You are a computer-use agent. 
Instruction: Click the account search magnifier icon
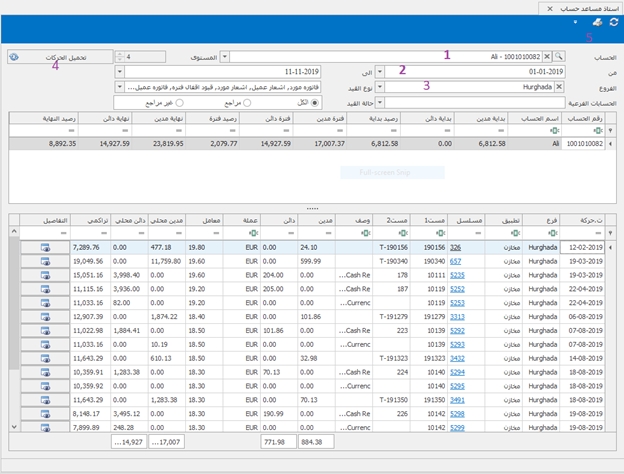tap(559, 57)
